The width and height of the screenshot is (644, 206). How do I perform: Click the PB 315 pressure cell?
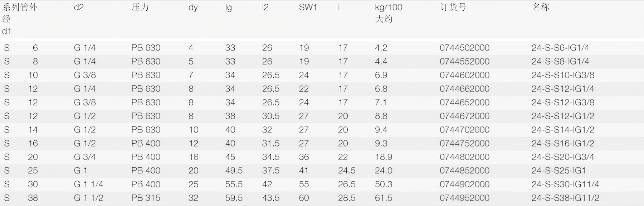tap(146, 198)
